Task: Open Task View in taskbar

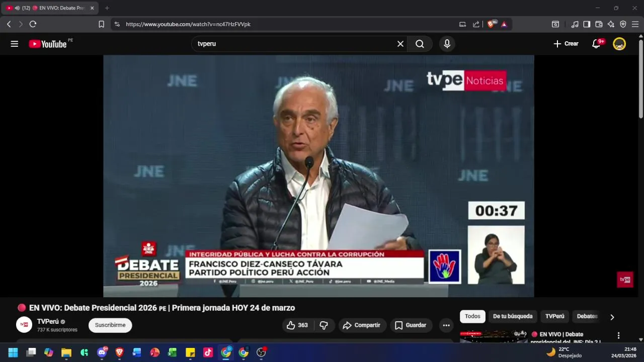Action: tap(31, 352)
